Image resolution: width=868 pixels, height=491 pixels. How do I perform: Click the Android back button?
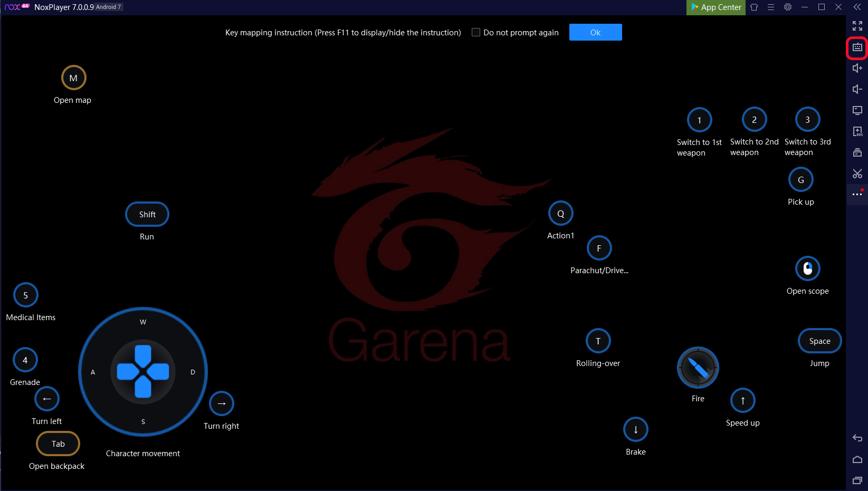[x=857, y=438]
